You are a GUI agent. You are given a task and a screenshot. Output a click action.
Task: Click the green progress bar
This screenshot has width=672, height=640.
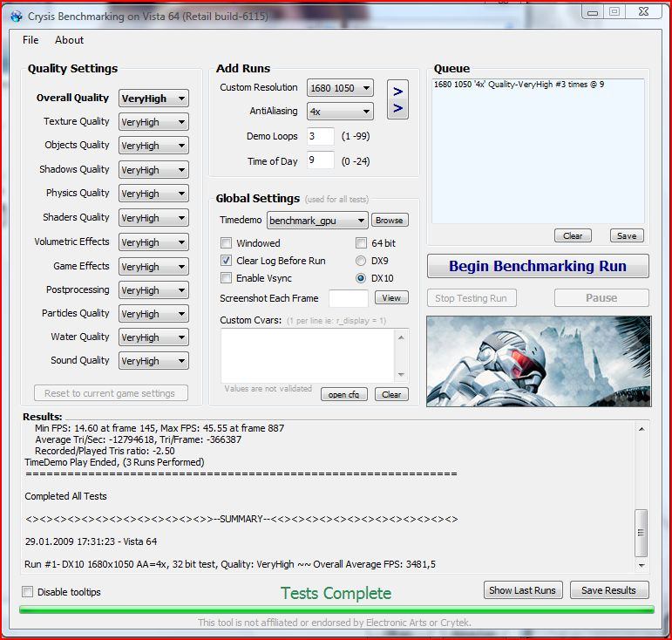tap(336, 609)
